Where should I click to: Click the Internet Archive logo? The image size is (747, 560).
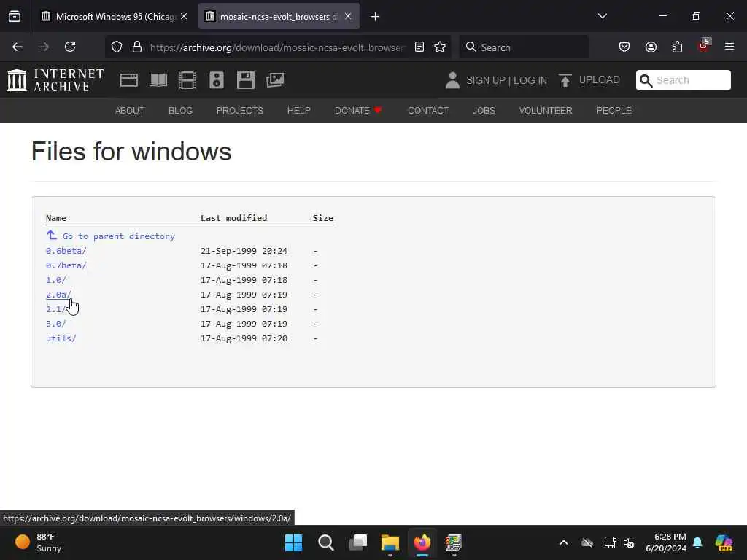55,80
